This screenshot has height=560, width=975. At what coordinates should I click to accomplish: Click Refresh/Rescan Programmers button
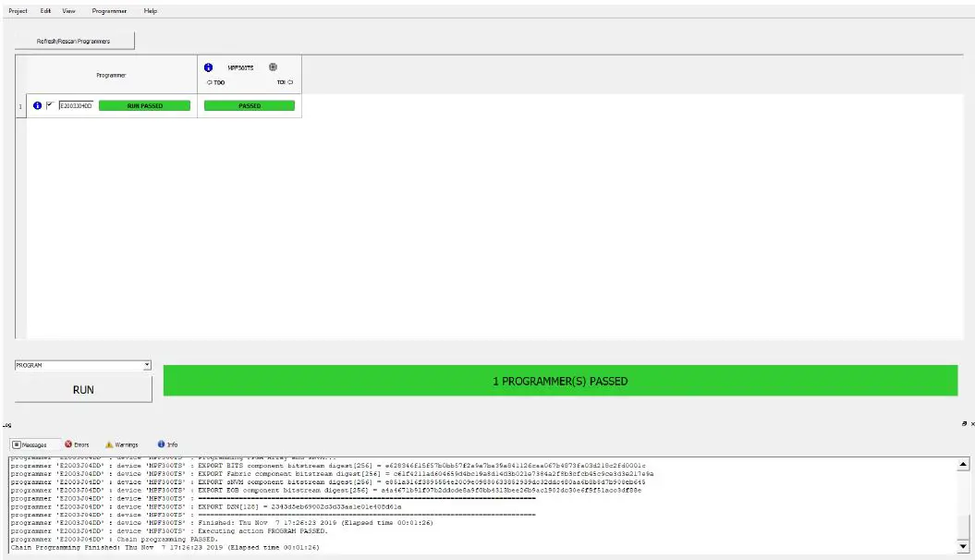[x=74, y=41]
